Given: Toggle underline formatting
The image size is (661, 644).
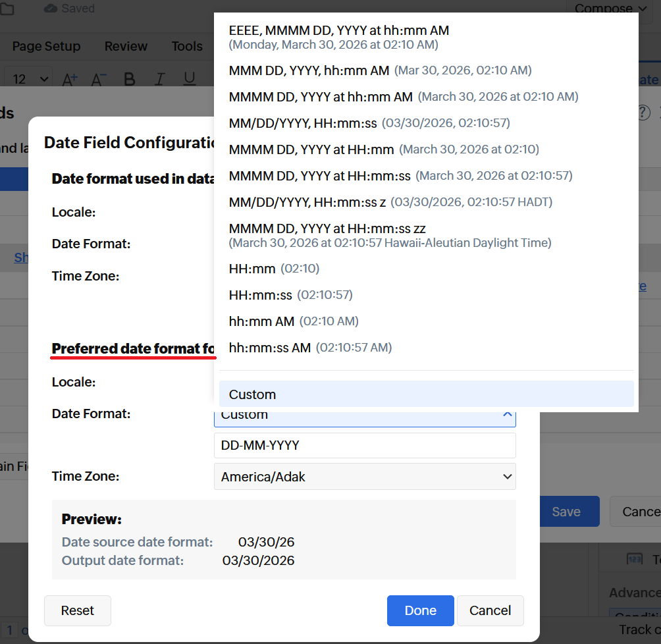Looking at the screenshot, I should 190,79.
